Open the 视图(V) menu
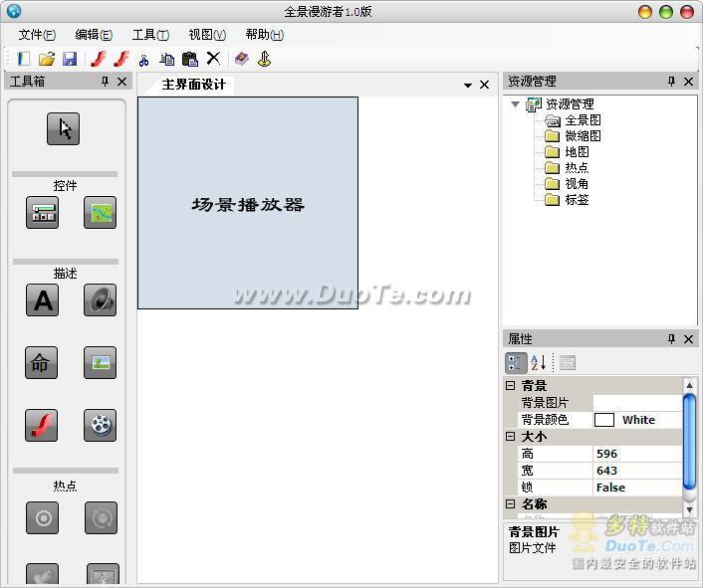This screenshot has width=703, height=588. [207, 35]
